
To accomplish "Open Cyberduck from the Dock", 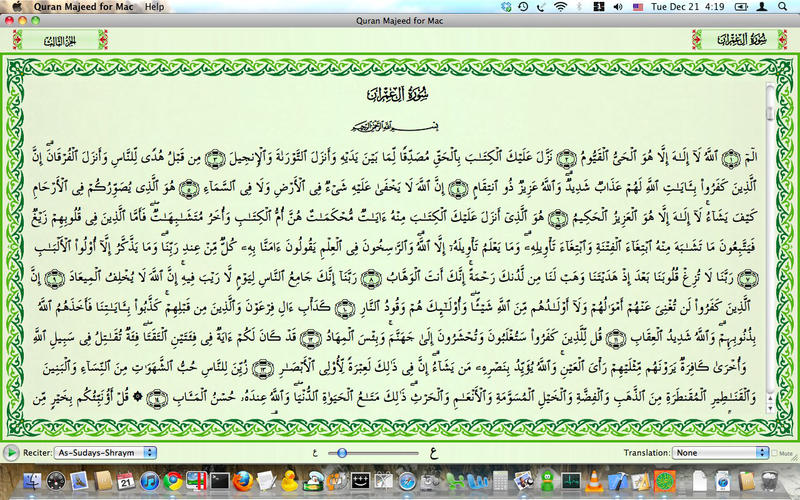I will (290, 481).
